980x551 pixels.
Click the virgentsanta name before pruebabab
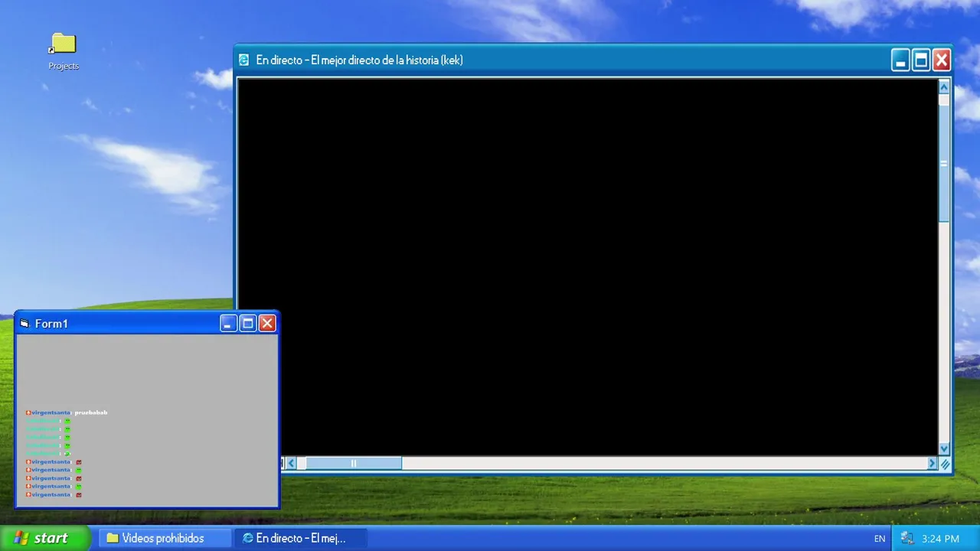tap(51, 412)
